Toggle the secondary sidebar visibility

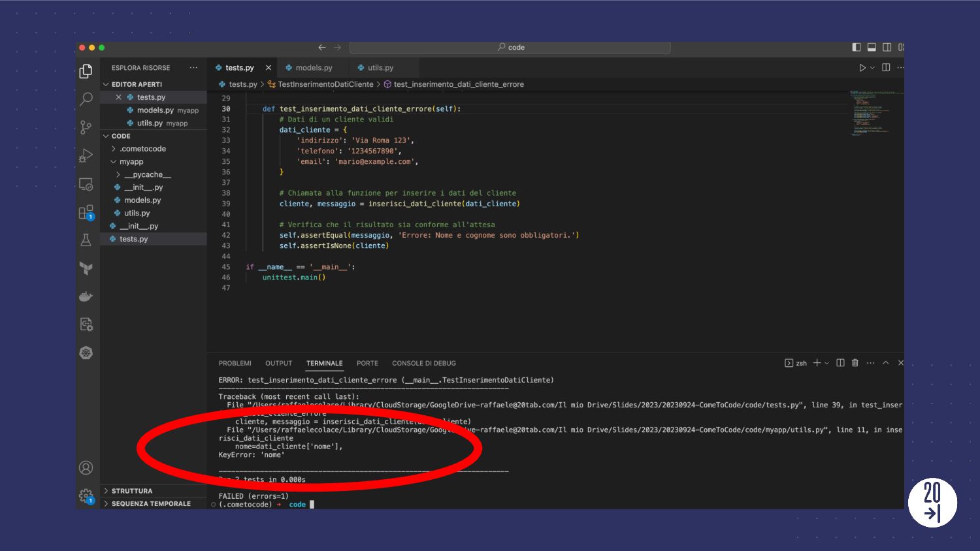pos(887,47)
